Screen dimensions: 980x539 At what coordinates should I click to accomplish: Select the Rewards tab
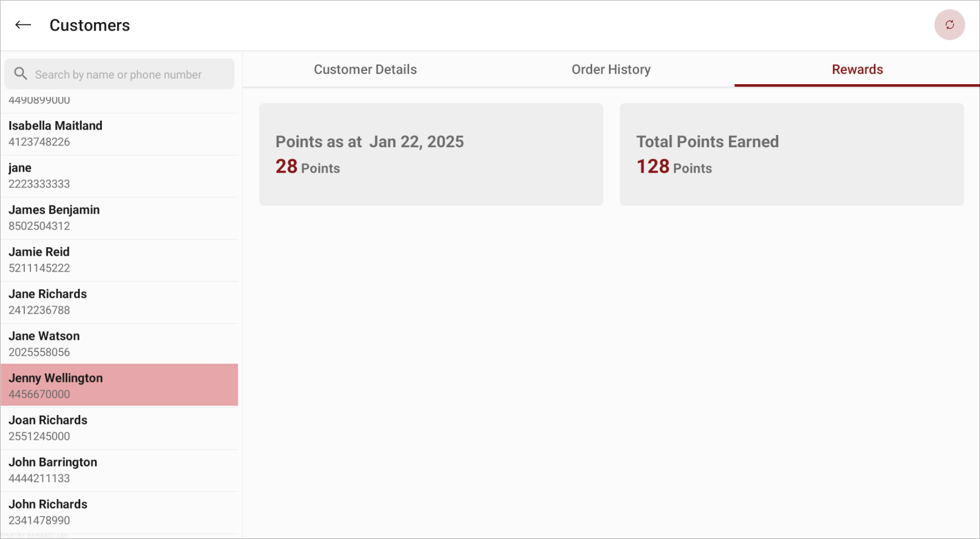point(857,69)
